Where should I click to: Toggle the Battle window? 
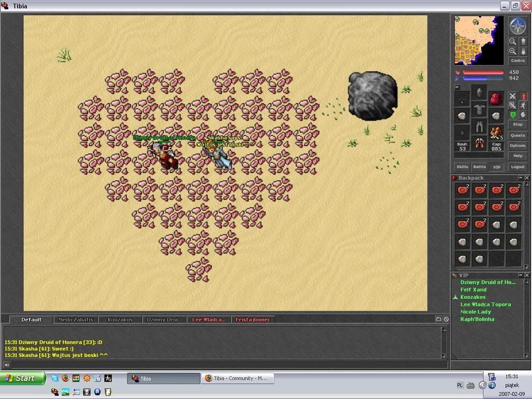tap(480, 167)
